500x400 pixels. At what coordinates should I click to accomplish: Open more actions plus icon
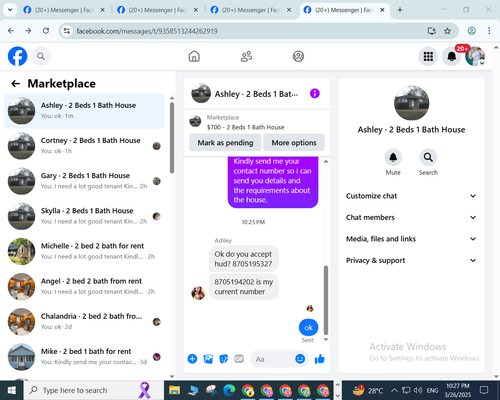pos(192,359)
